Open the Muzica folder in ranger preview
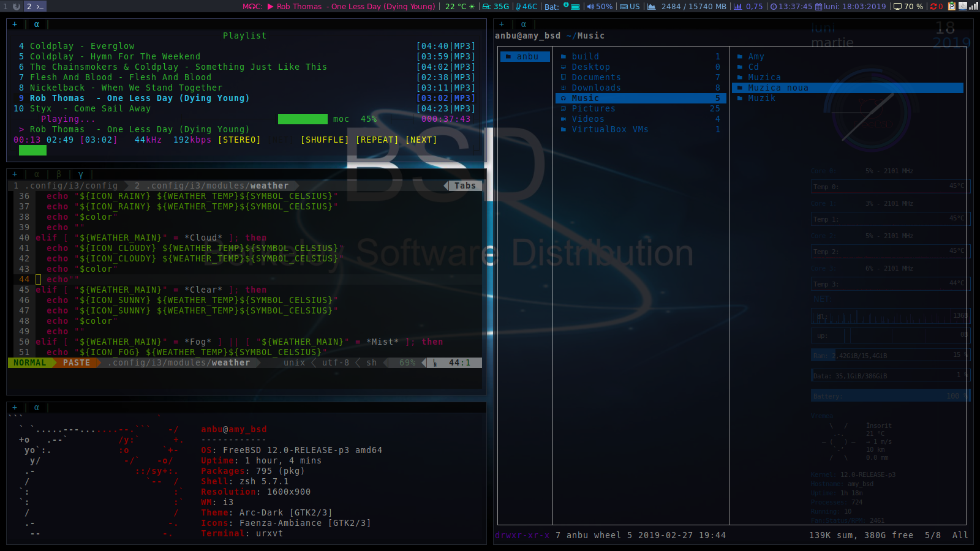The image size is (980, 551). (764, 77)
